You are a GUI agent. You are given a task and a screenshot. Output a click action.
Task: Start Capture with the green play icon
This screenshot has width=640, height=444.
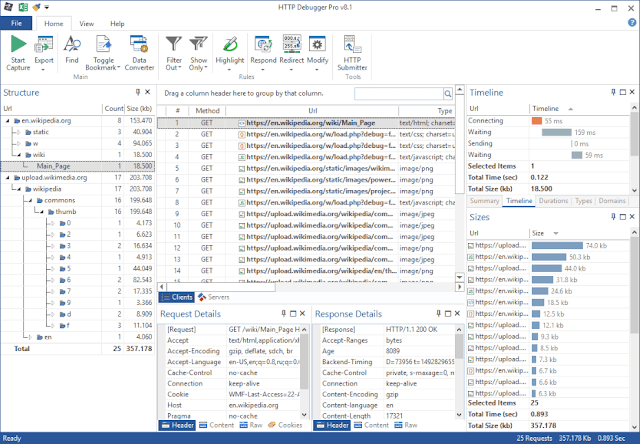[x=18, y=53]
